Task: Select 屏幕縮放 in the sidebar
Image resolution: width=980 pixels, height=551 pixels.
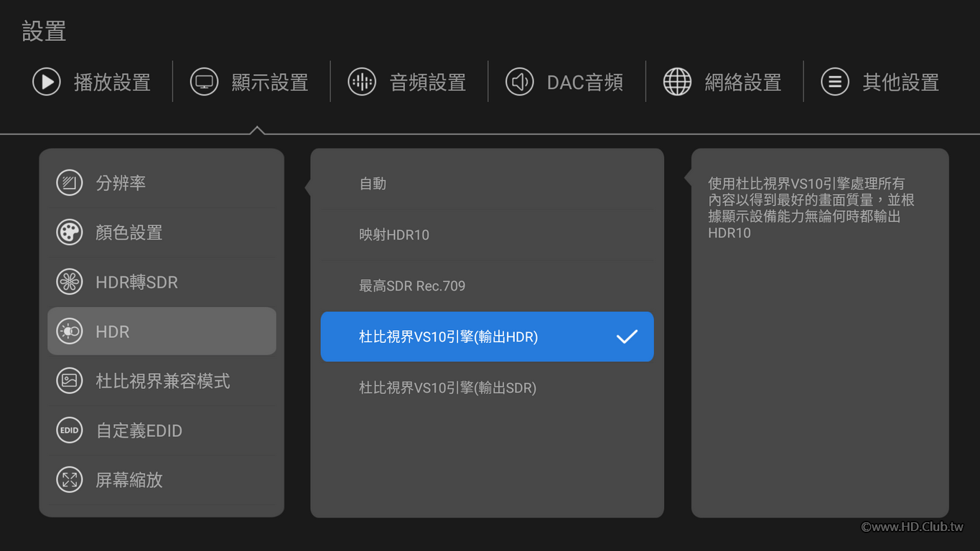Action: click(x=162, y=480)
